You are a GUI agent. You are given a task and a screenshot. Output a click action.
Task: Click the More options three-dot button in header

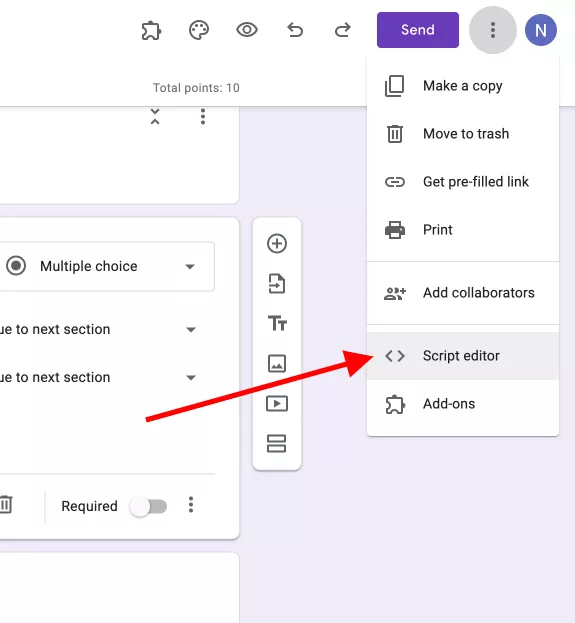[493, 30]
